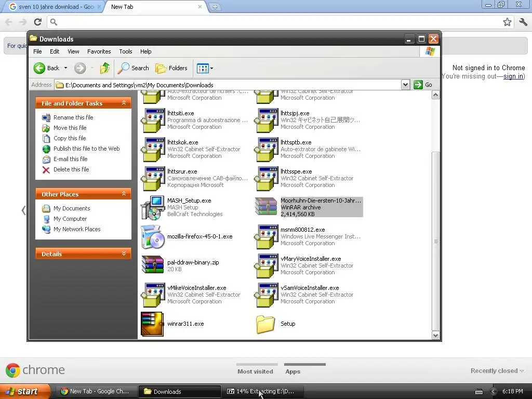Select lhttsiti.exe icon
Screen dimensions: 532x399
point(153,121)
